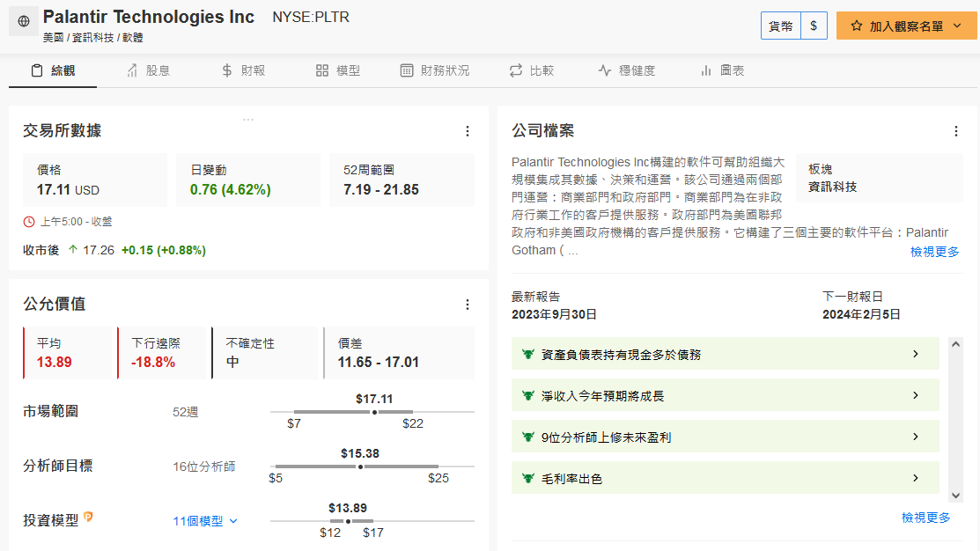Click the 52週 market range slider marker
This screenshot has height=551, width=980.
tap(374, 412)
